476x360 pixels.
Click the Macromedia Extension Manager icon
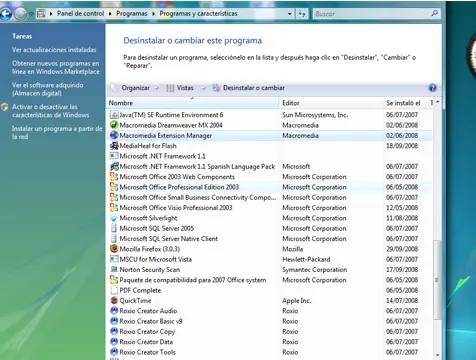(114, 135)
